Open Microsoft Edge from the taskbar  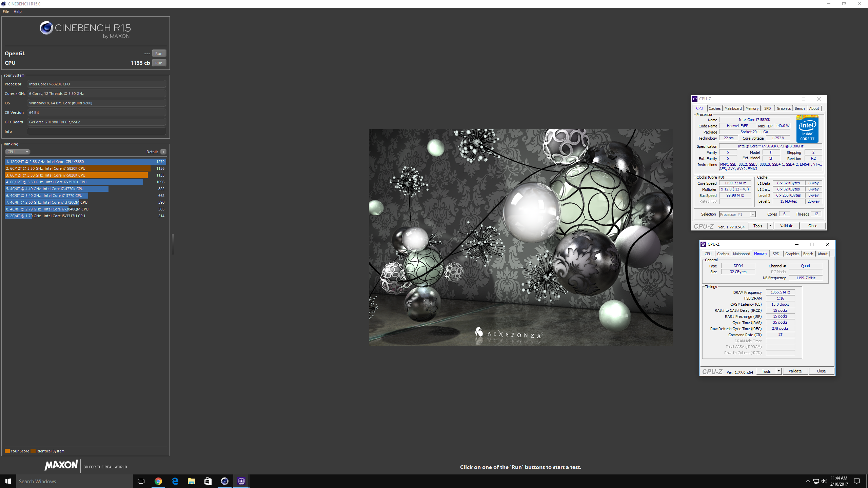pyautogui.click(x=175, y=481)
